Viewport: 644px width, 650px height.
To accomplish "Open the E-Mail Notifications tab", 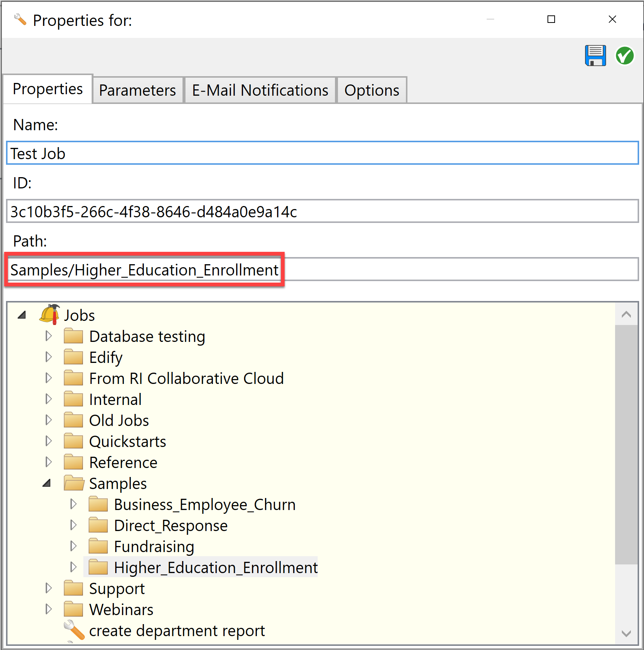I will tap(259, 90).
